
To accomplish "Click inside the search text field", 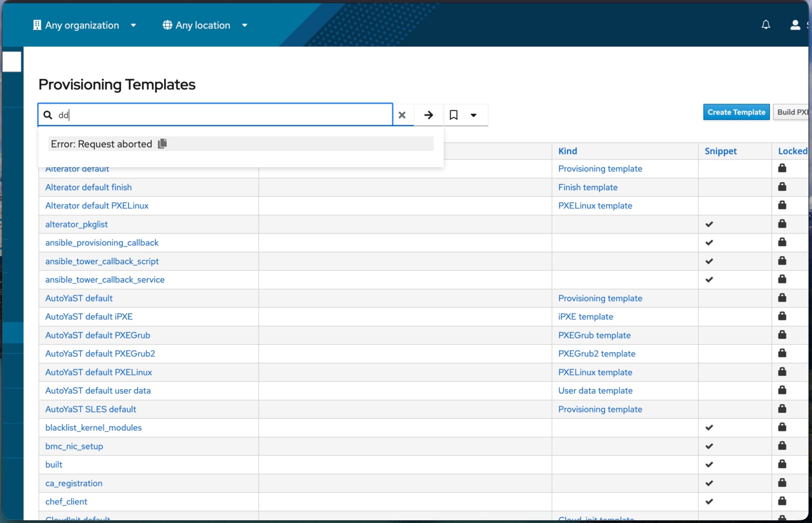I will click(x=224, y=115).
